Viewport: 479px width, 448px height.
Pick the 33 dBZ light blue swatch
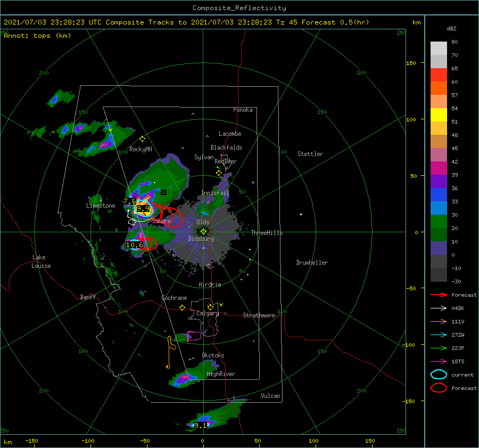(x=439, y=208)
